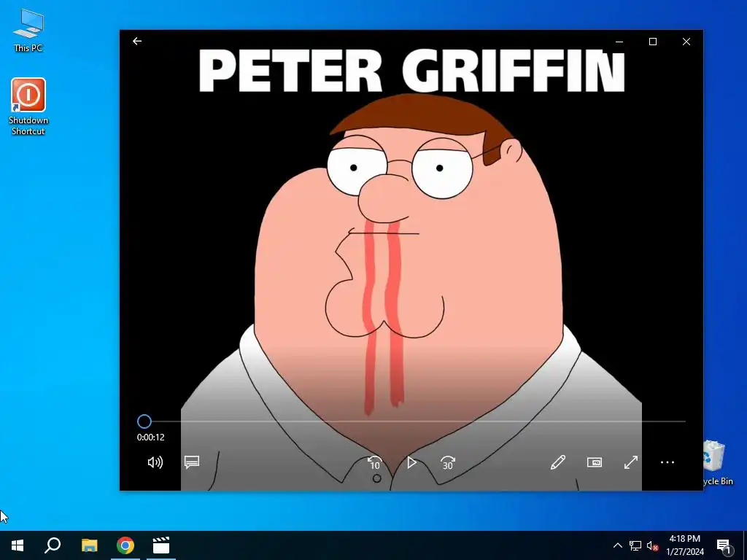Open network status tray icon
The height and width of the screenshot is (560, 747).
tap(635, 545)
